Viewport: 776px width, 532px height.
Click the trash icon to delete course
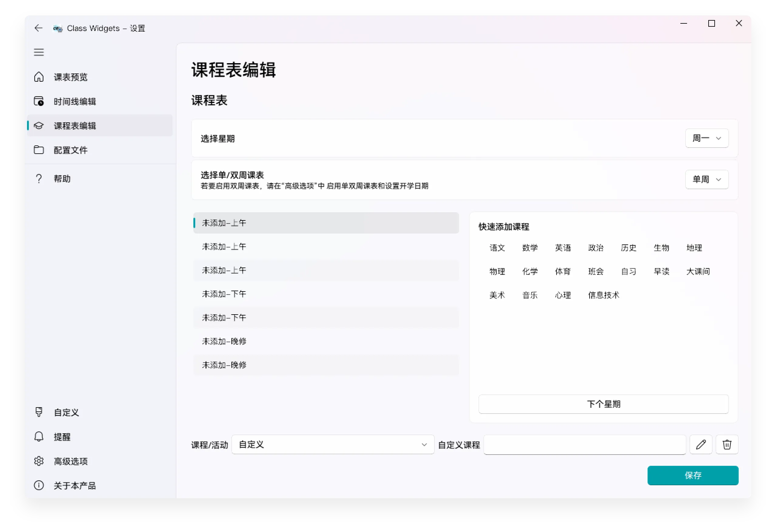tap(727, 445)
